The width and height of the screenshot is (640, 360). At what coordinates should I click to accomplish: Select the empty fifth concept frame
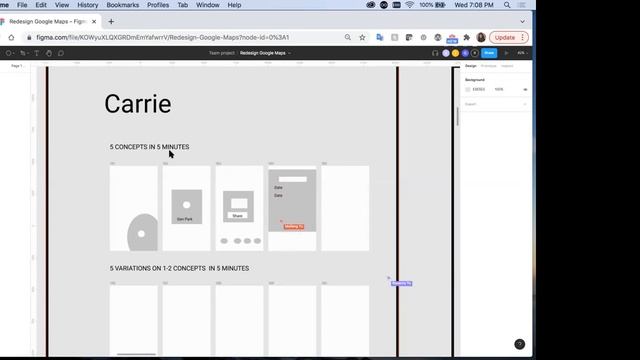point(345,208)
